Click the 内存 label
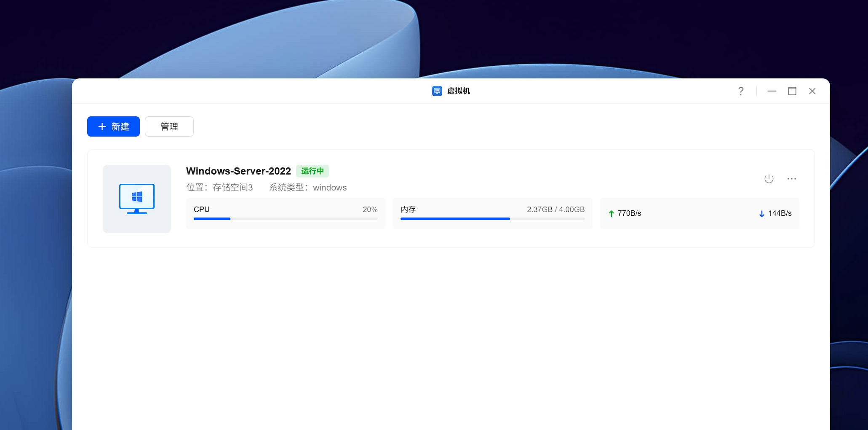Viewport: 868px width, 430px height. 408,210
